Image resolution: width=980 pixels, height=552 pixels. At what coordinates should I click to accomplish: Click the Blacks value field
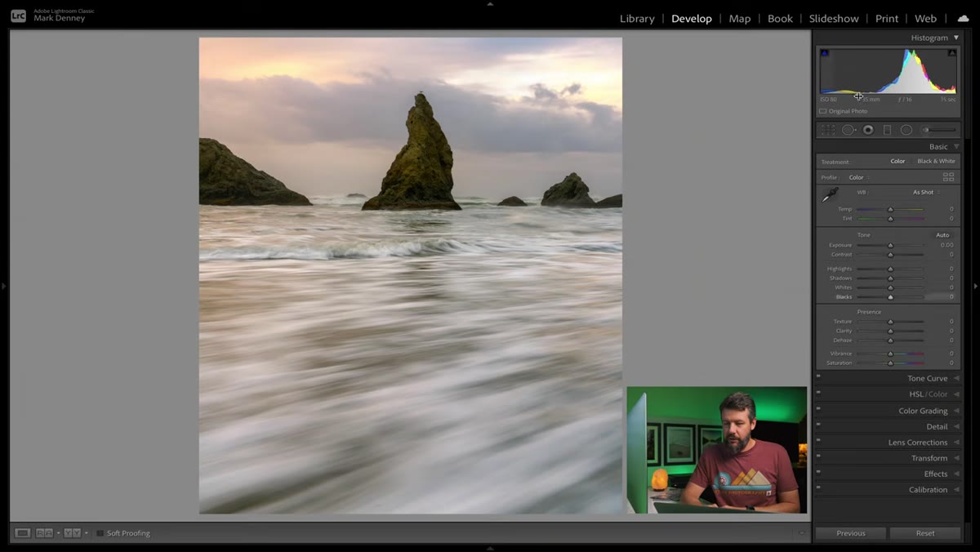[x=943, y=297]
